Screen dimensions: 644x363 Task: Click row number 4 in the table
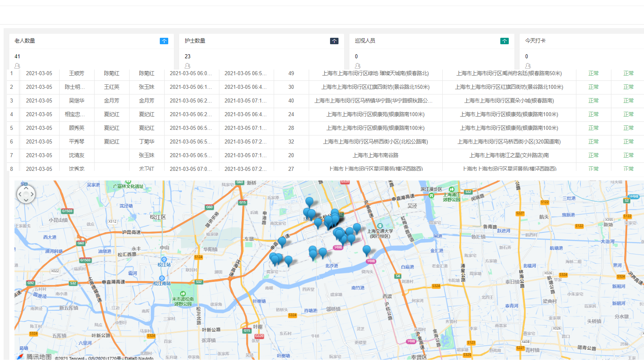click(x=12, y=114)
